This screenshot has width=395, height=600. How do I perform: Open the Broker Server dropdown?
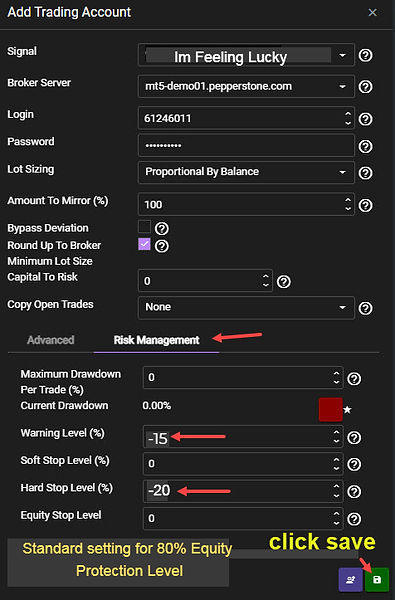[x=246, y=86]
